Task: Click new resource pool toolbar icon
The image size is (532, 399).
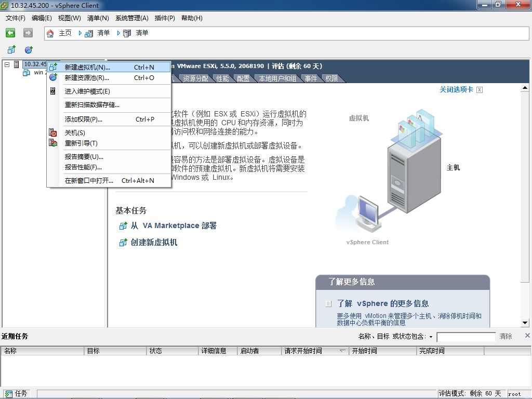Action: 29,50
